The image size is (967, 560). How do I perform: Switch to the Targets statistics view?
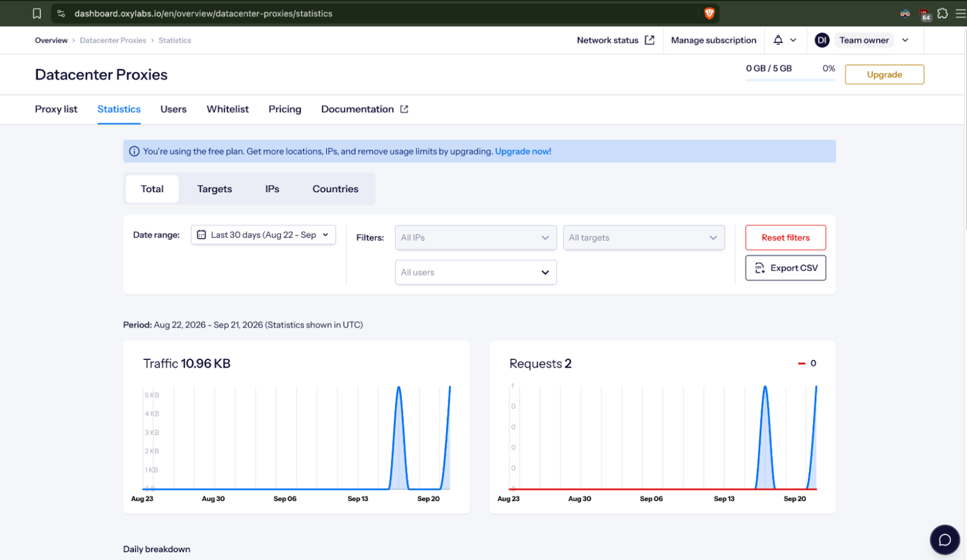pyautogui.click(x=214, y=189)
